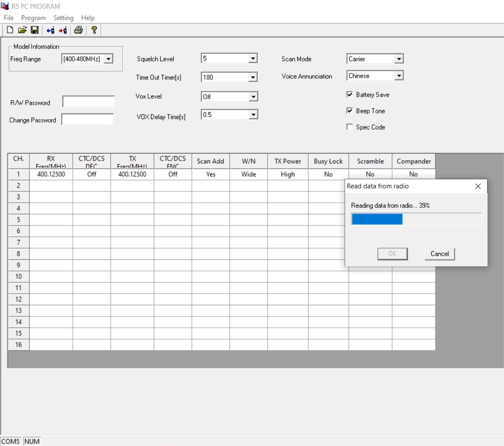
Task: Click the Save floppy disk icon
Action: pos(34,30)
